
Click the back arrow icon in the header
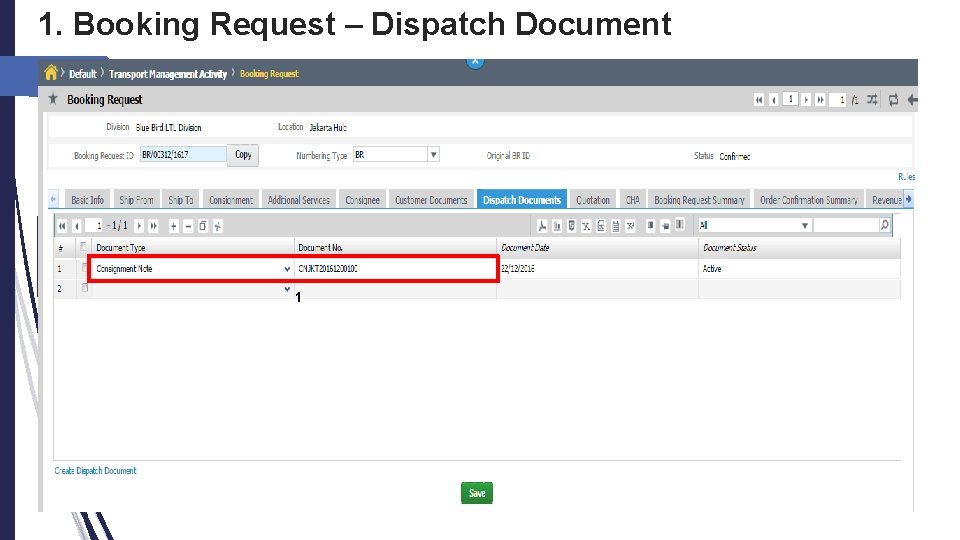tap(912, 99)
